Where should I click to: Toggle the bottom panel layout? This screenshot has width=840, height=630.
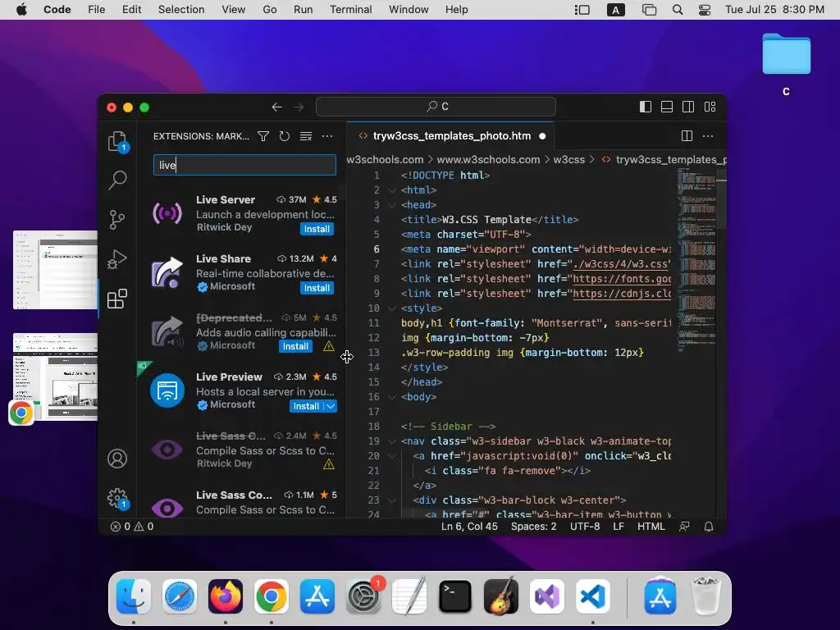click(667, 107)
